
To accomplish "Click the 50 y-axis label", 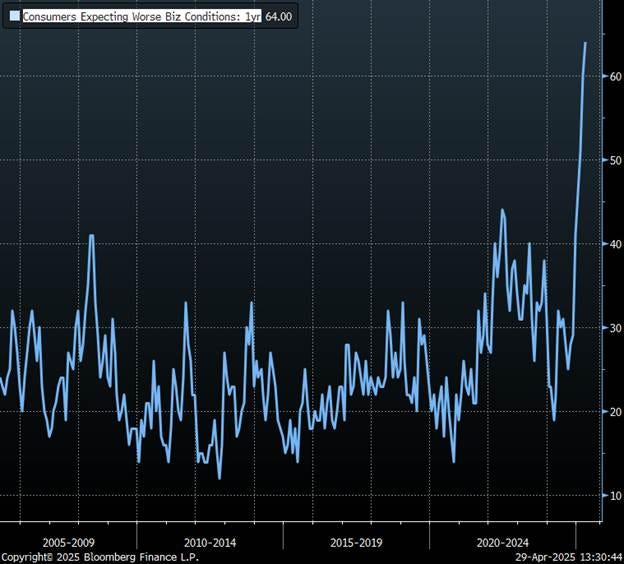I will 616,160.
